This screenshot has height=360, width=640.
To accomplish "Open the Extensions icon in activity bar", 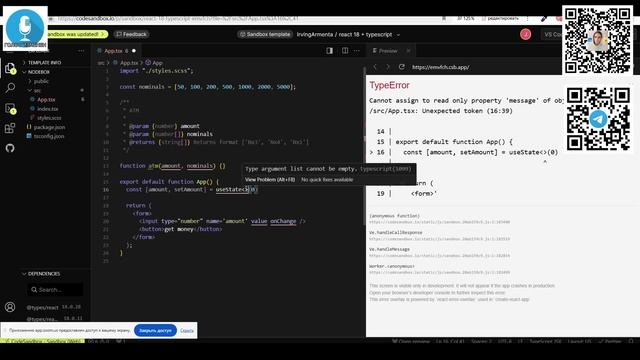I will [x=10, y=128].
